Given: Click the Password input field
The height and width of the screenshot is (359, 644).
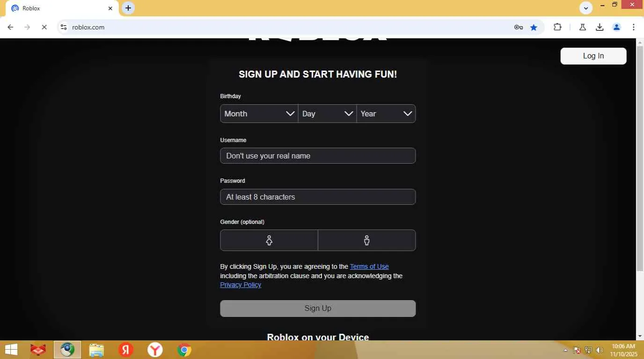Looking at the screenshot, I should tap(318, 197).
